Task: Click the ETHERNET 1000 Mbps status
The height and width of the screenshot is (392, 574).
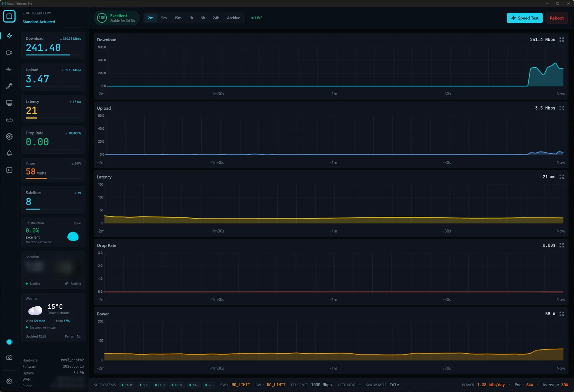Action: coord(311,385)
